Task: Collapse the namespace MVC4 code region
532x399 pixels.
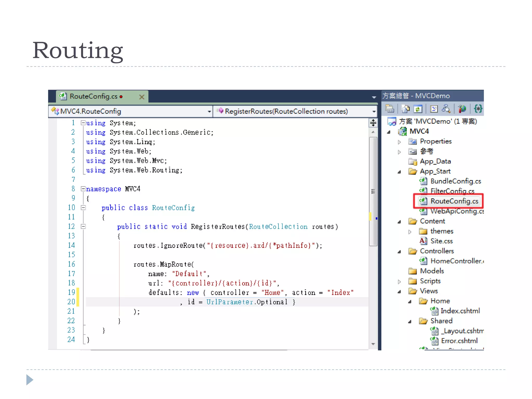Action: 83,189
